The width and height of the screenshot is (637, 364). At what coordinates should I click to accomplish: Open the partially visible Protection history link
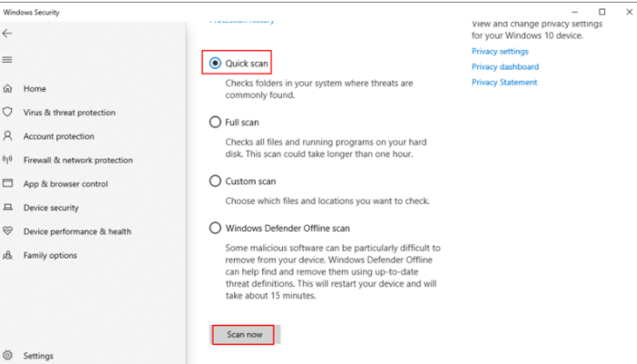pos(242,21)
